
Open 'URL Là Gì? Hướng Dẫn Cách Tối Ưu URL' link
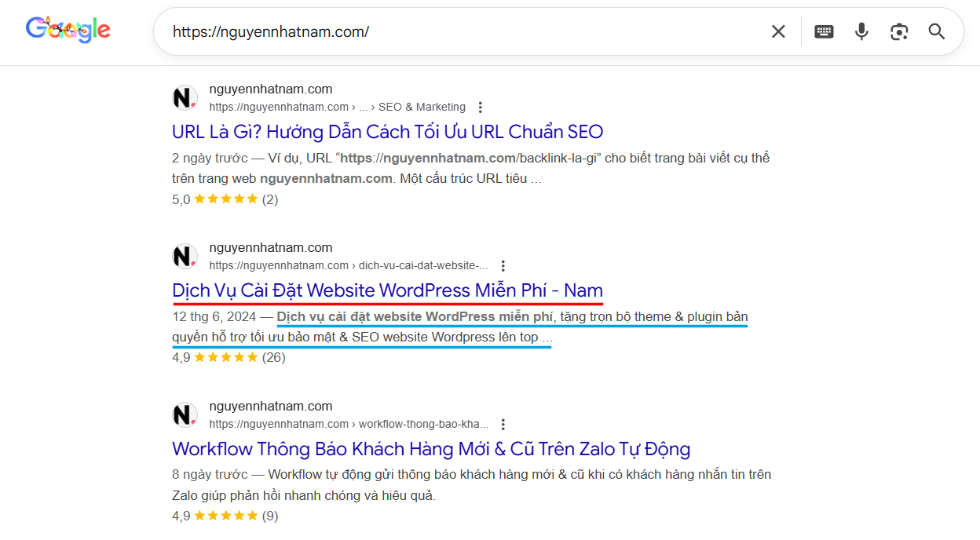coord(388,132)
